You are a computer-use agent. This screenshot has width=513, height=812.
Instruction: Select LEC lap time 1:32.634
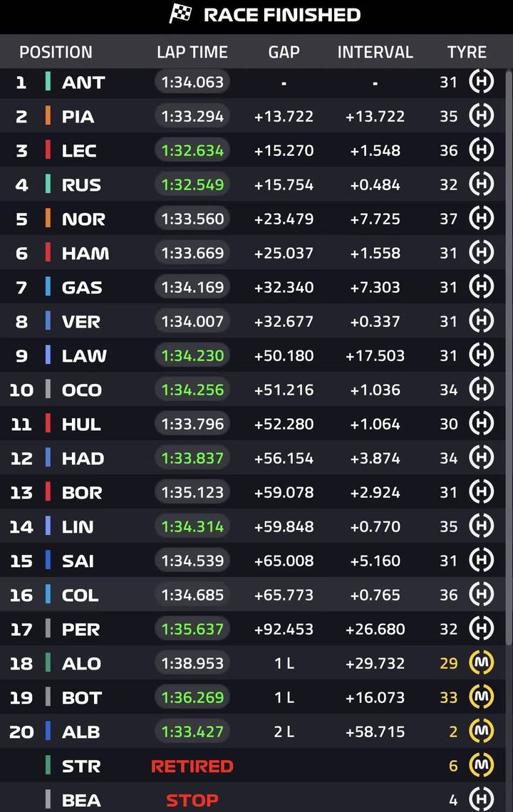point(192,150)
